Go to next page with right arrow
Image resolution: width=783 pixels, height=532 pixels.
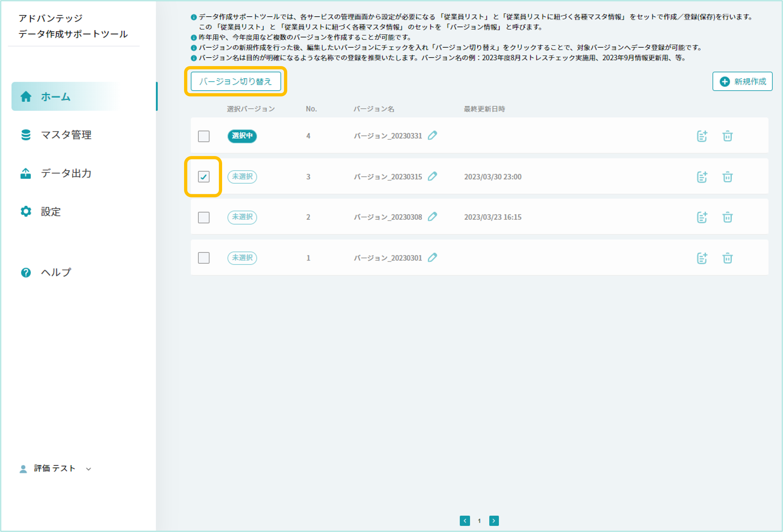[494, 521]
